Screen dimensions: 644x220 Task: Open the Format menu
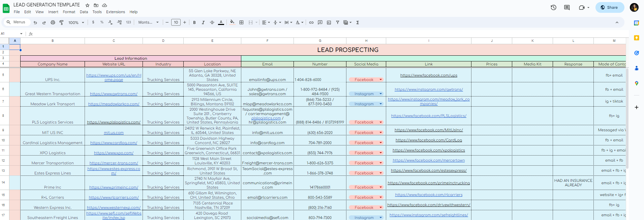[x=69, y=12]
